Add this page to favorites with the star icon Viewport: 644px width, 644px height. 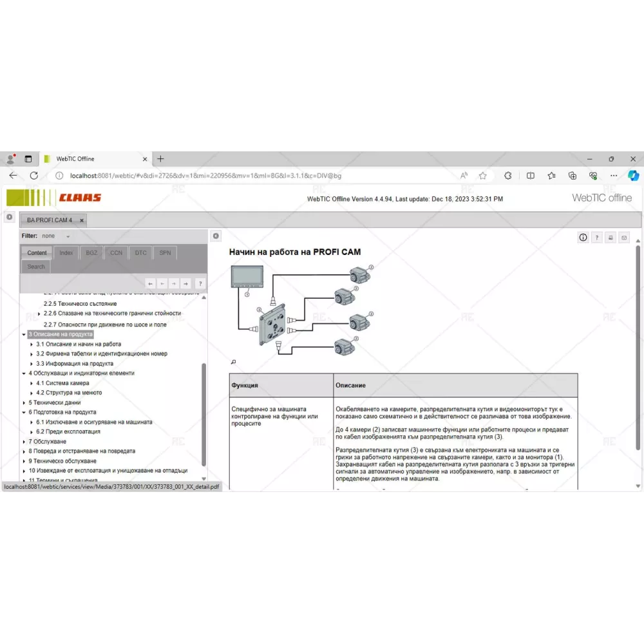(482, 175)
